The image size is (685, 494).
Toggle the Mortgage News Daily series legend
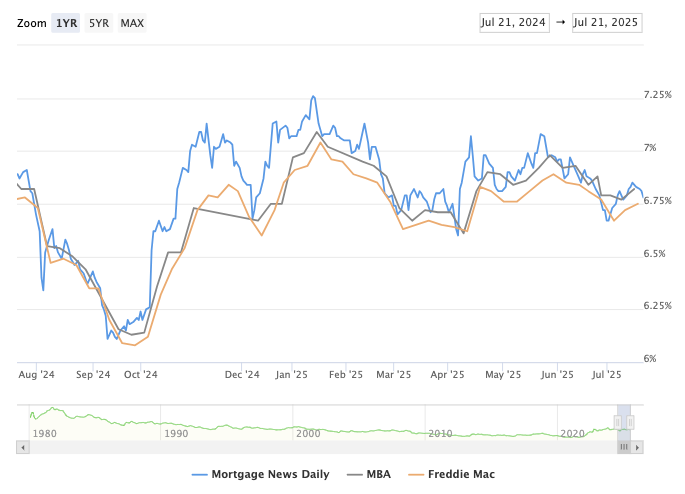pyautogui.click(x=260, y=474)
